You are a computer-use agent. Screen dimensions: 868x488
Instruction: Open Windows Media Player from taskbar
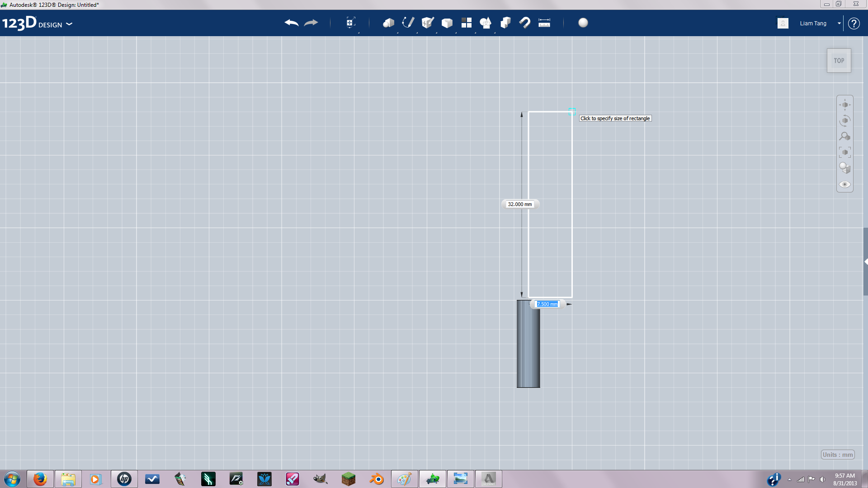[95, 479]
